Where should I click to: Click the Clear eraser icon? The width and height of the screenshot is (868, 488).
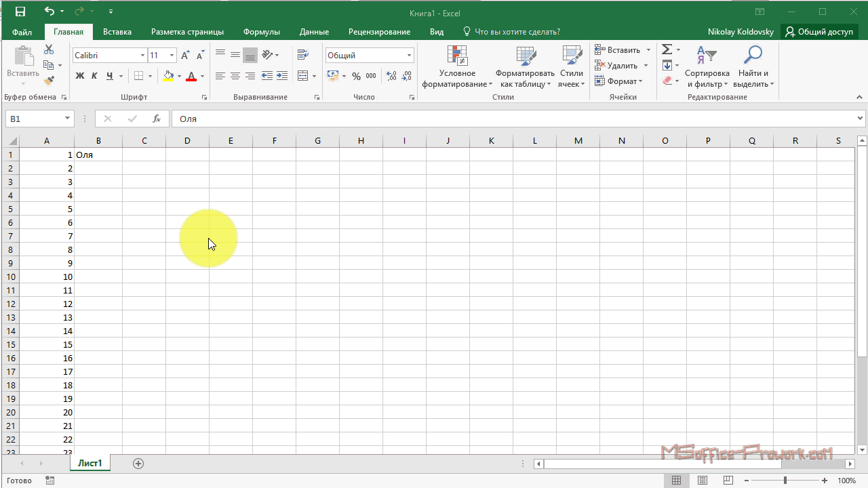(667, 81)
